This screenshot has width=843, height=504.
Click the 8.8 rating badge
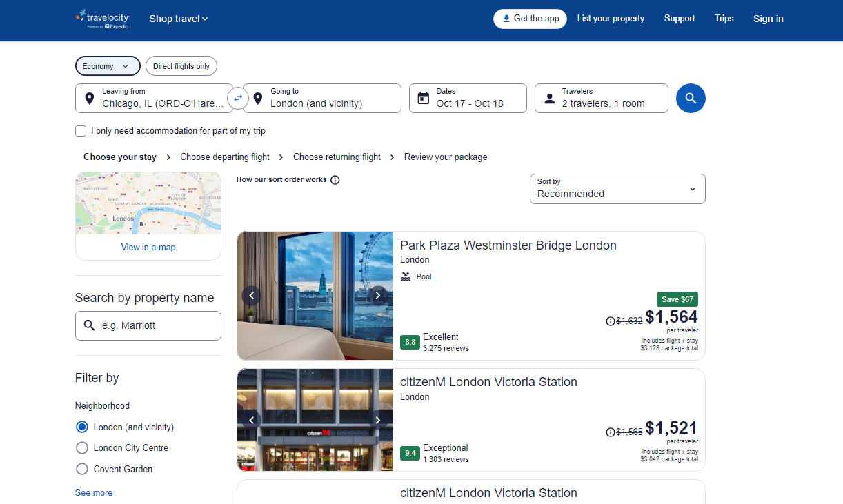click(410, 342)
